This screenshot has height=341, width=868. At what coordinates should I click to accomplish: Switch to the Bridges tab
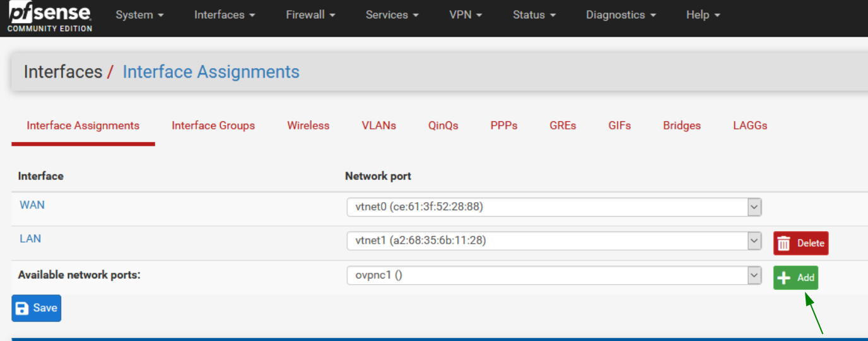[682, 126]
